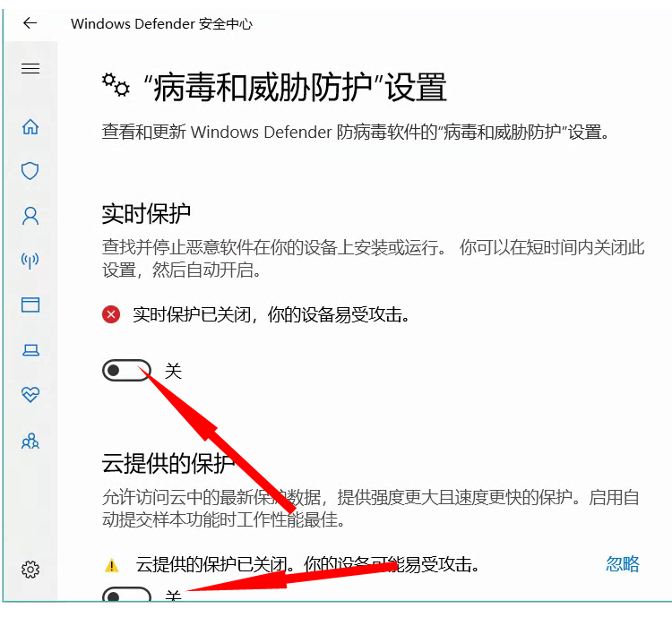Viewport: 672px width, 626px height.
Task: Toggle the 实时保护 switch
Action: point(126,370)
